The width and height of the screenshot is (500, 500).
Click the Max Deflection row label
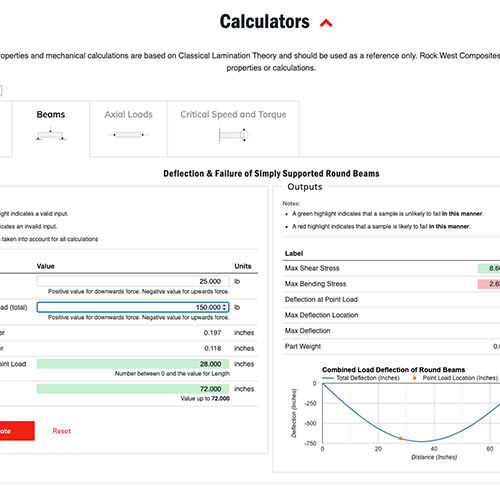(307, 331)
